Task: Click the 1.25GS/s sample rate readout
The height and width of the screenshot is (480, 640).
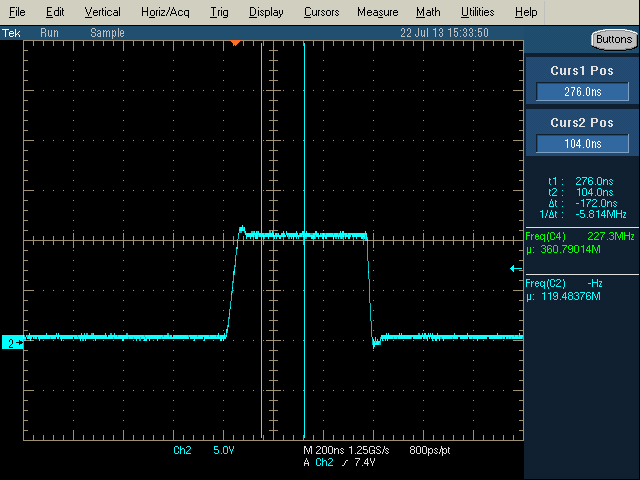Action: [369, 450]
